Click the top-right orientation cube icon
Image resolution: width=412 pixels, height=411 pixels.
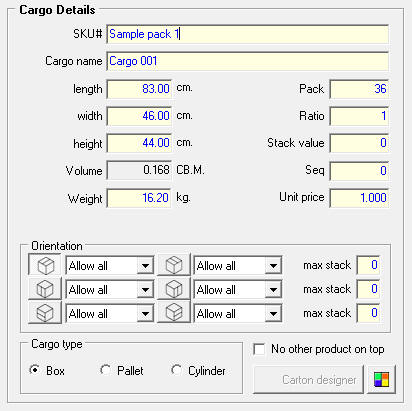click(174, 265)
